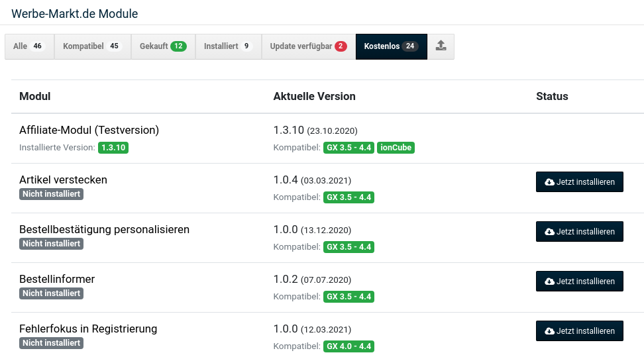Install Bestellbestätigung personalisieren module

tap(580, 232)
